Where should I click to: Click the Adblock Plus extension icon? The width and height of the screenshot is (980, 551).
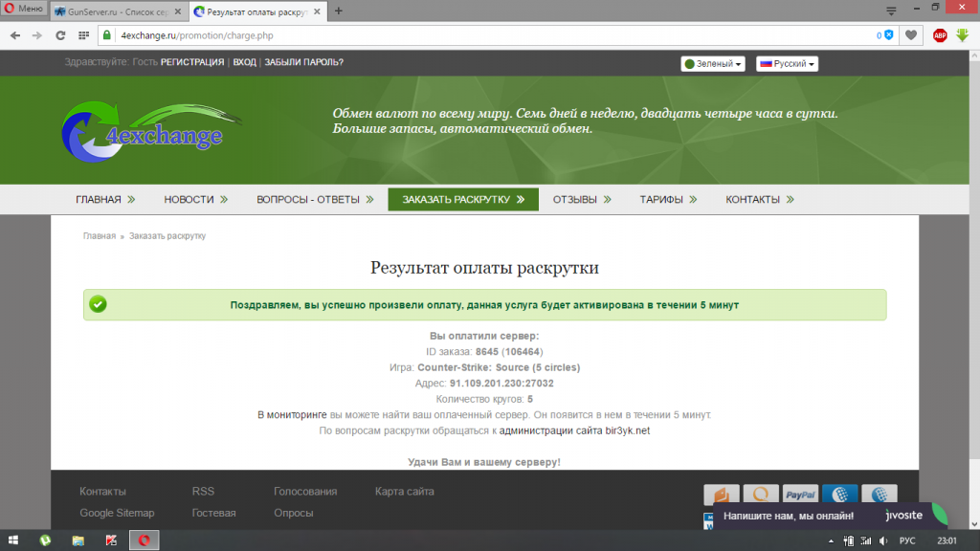940,35
